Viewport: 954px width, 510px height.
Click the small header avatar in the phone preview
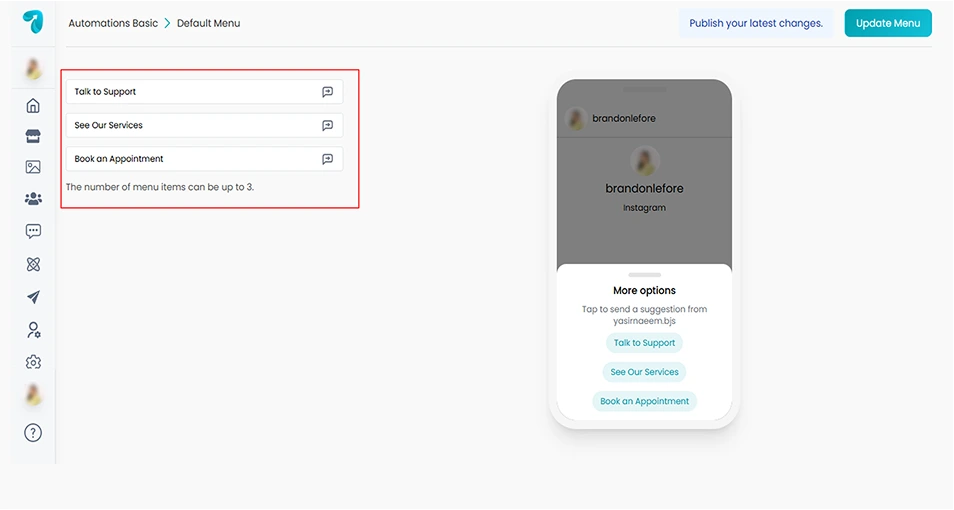point(575,119)
